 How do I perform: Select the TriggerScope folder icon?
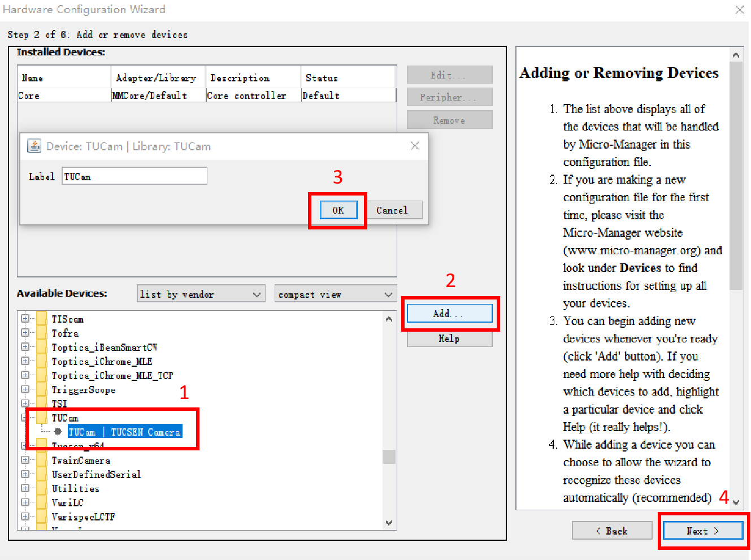(x=42, y=389)
